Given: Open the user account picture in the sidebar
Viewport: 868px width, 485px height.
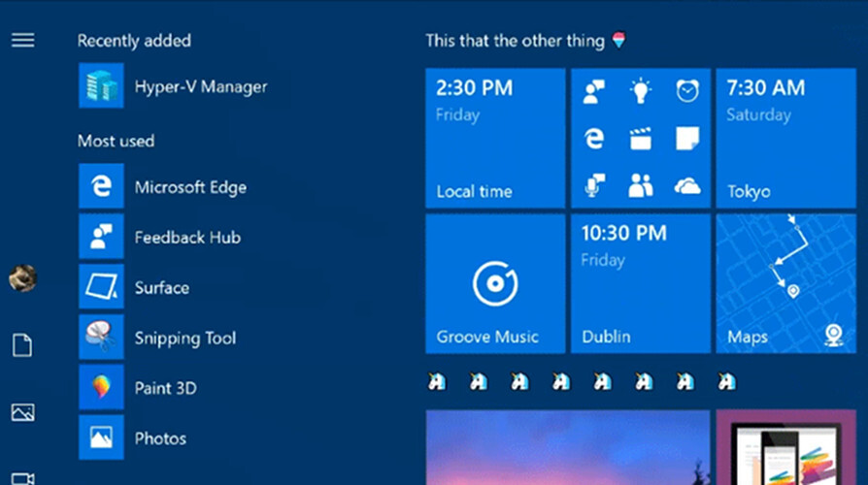Looking at the screenshot, I should pyautogui.click(x=22, y=277).
